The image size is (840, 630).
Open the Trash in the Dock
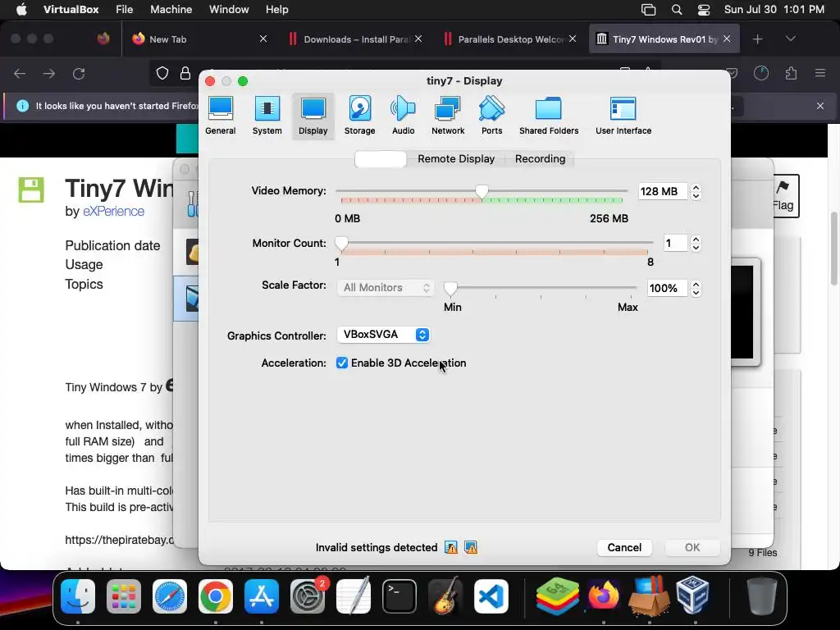point(761,596)
